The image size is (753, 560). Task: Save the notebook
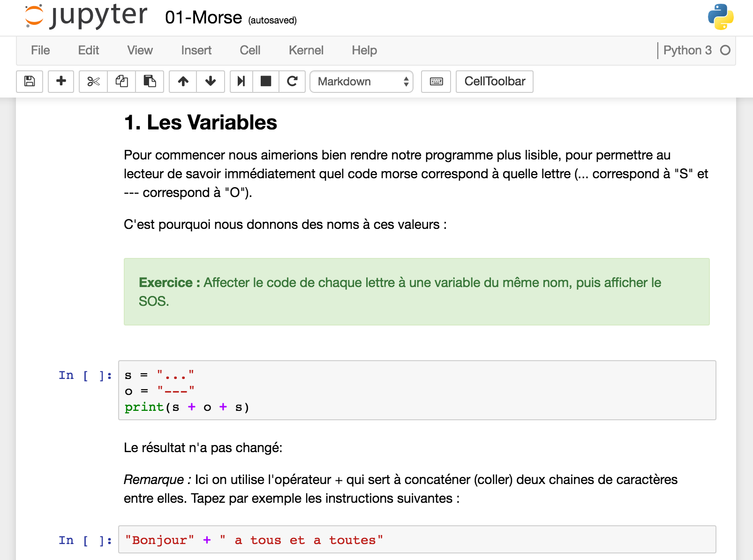[x=29, y=82]
